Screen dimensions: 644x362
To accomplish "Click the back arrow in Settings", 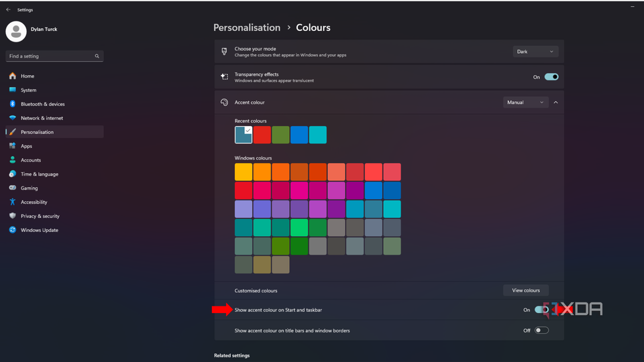I will 8,10.
